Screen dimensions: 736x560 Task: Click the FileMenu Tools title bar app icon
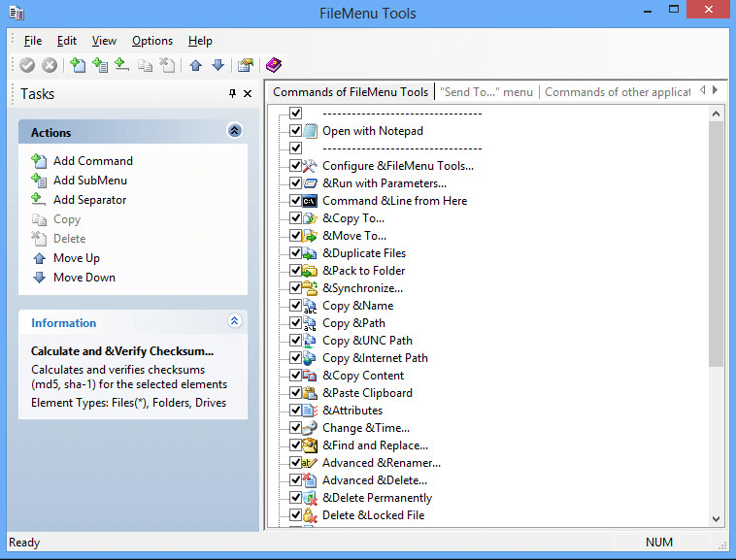point(17,13)
